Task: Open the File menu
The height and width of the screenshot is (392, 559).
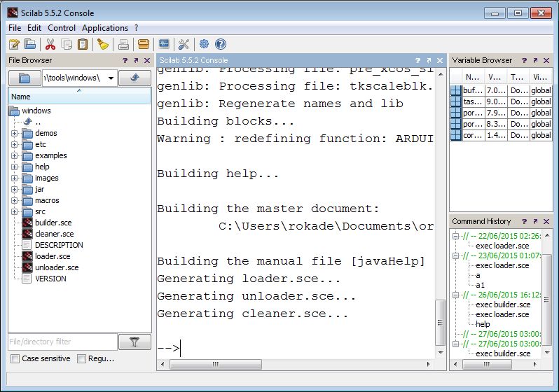Action: coord(15,28)
